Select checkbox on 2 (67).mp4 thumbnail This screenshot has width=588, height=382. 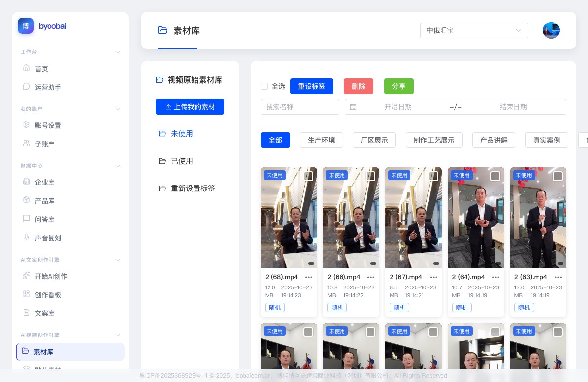[x=433, y=176]
